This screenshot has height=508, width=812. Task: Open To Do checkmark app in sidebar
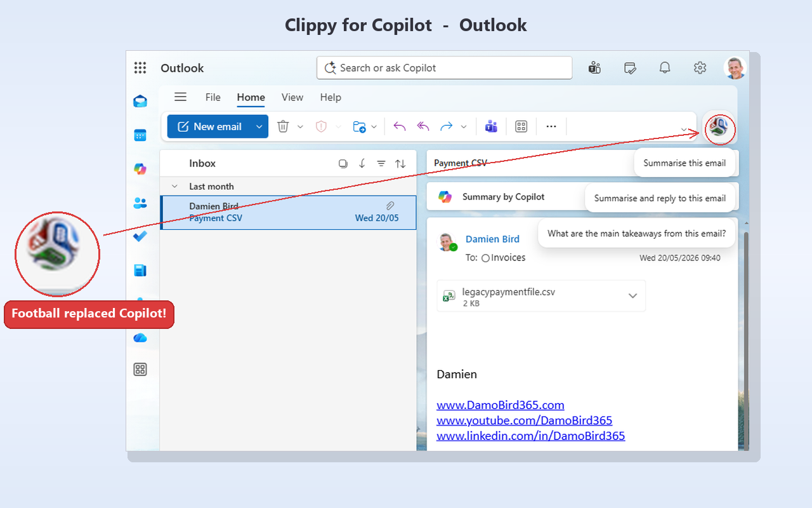pos(140,236)
